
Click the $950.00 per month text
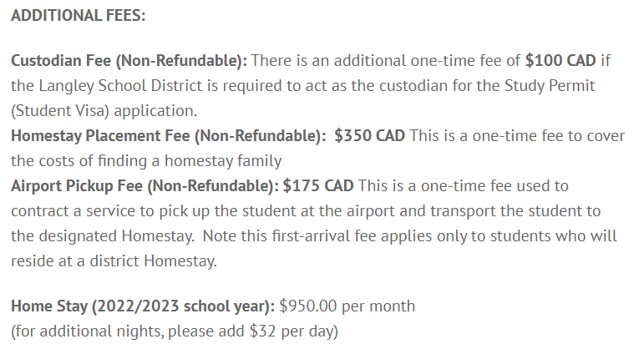pyautogui.click(x=347, y=306)
